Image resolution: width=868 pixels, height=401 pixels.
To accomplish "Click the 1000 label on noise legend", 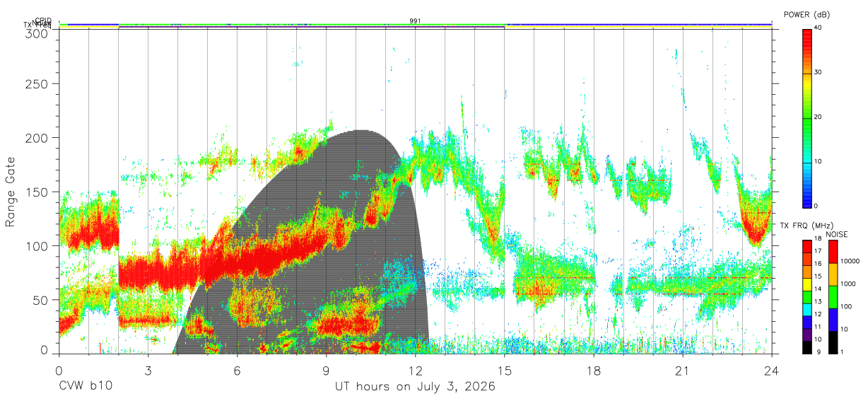I will [848, 284].
